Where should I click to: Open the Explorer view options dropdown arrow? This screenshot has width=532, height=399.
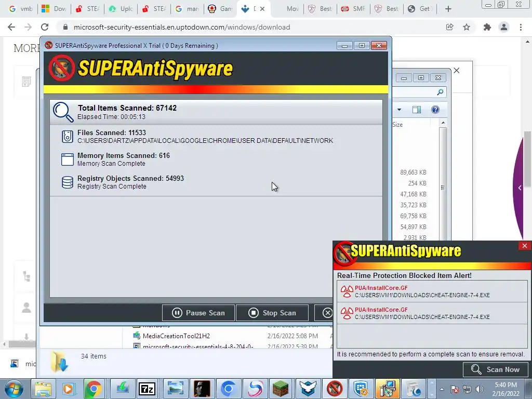point(400,110)
